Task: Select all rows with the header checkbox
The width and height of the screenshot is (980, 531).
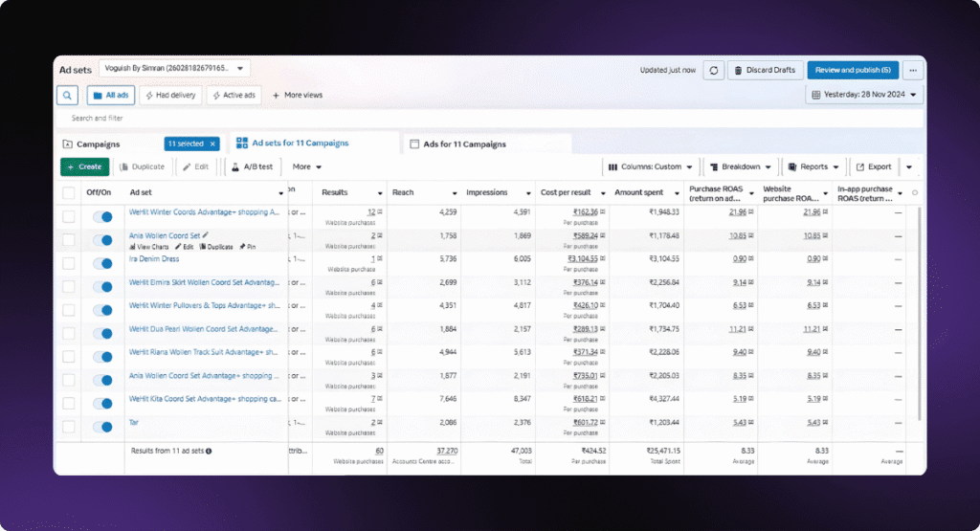Action: tap(68, 192)
